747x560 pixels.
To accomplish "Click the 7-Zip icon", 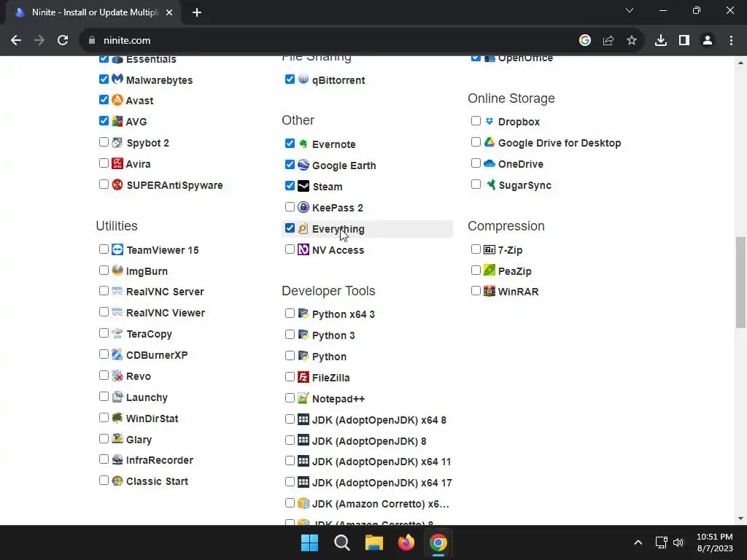I will [x=489, y=249].
